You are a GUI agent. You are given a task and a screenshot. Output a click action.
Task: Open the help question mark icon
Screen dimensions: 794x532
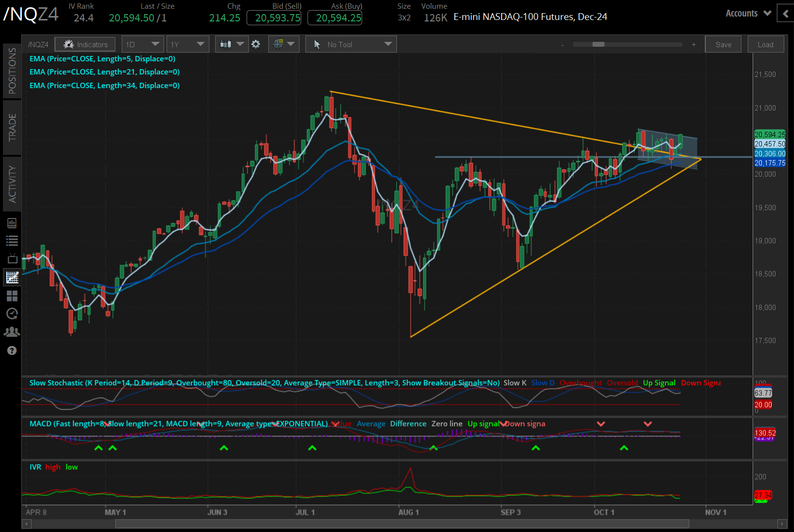pos(12,350)
